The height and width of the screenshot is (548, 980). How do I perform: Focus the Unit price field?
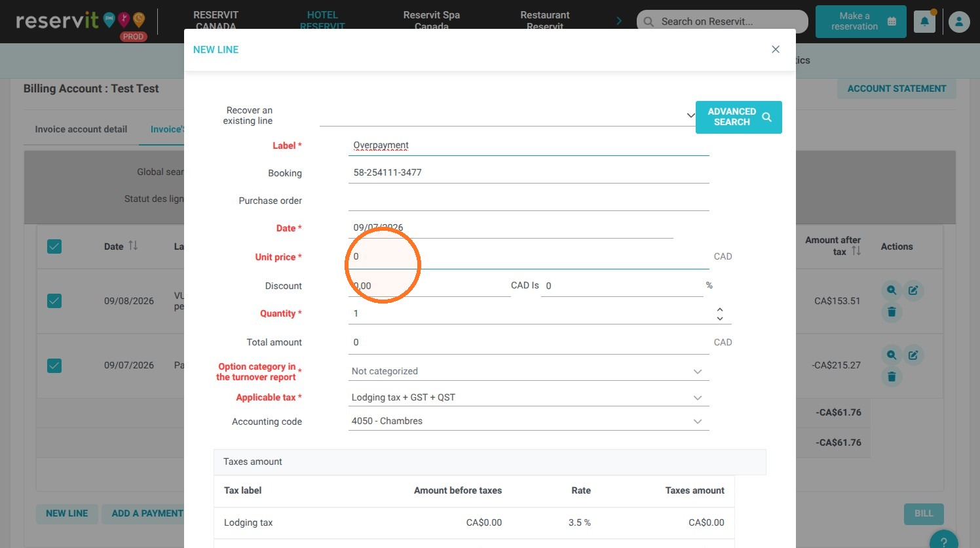click(529, 257)
